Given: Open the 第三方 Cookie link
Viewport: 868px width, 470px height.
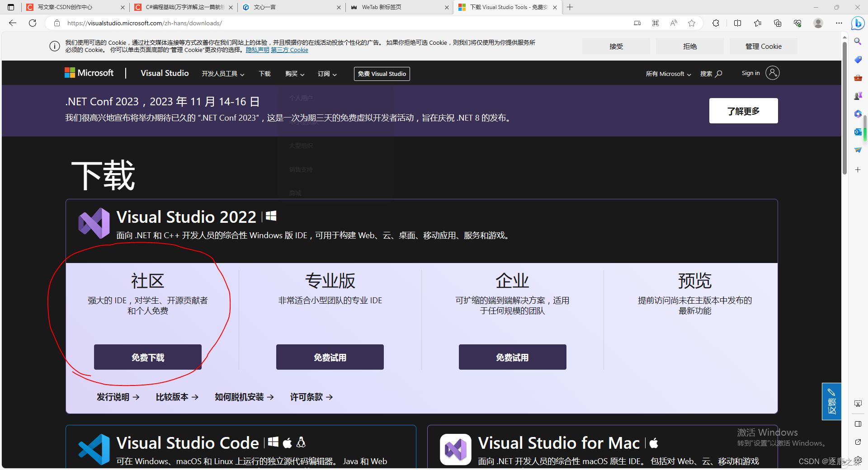Looking at the screenshot, I should pyautogui.click(x=290, y=50).
